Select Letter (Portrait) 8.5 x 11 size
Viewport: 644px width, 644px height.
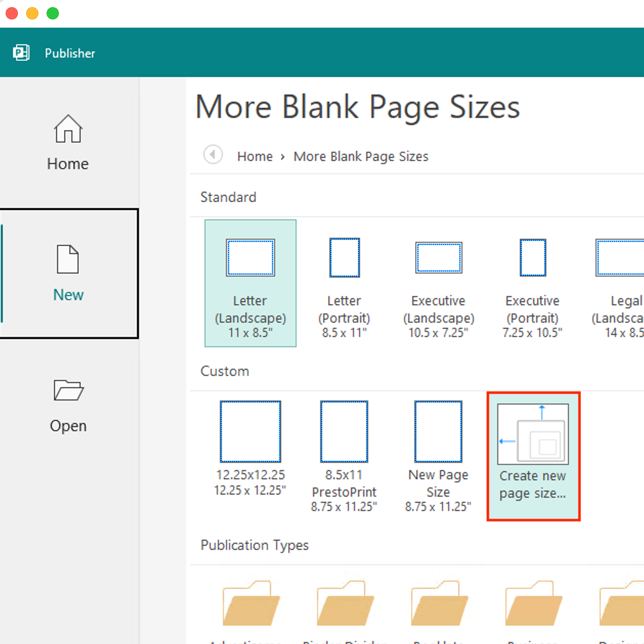click(344, 283)
